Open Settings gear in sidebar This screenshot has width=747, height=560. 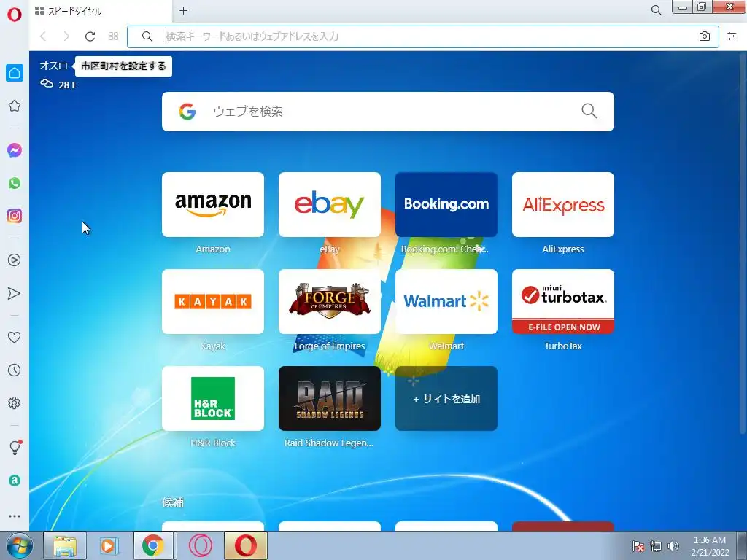[15, 402]
